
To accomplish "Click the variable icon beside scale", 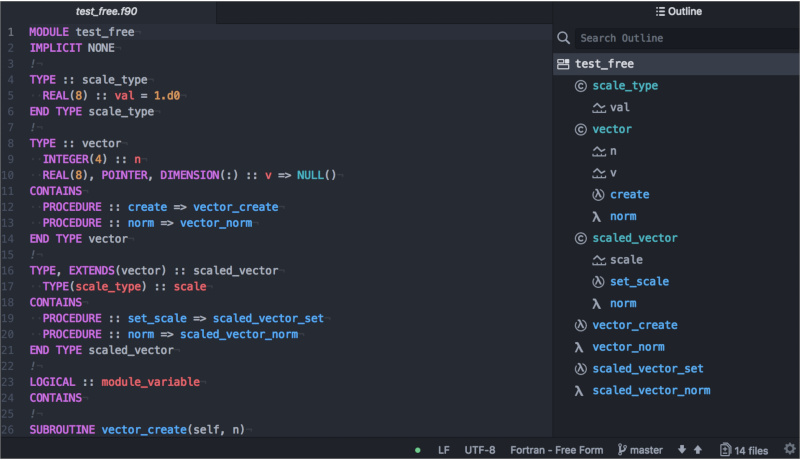I will pyautogui.click(x=598, y=260).
